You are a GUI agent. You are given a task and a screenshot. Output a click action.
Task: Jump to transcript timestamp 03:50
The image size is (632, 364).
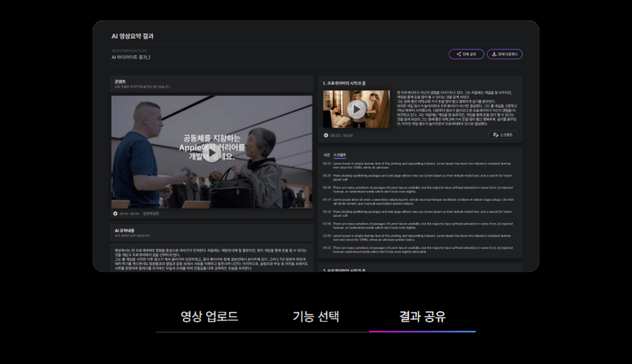327,236
